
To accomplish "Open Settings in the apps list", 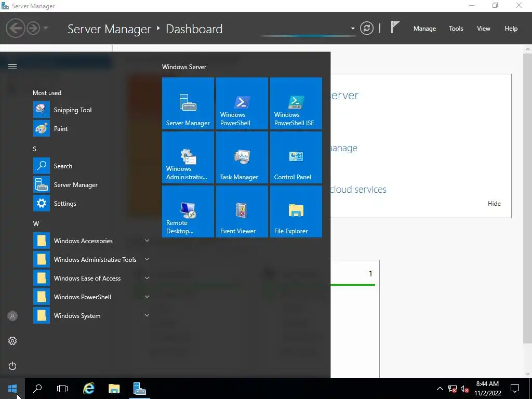I will click(x=91, y=203).
